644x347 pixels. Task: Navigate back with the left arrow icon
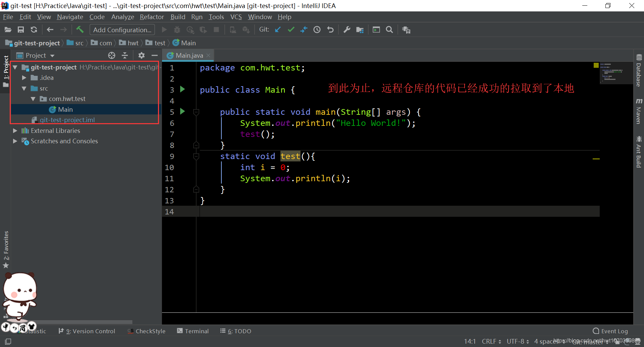click(x=50, y=30)
